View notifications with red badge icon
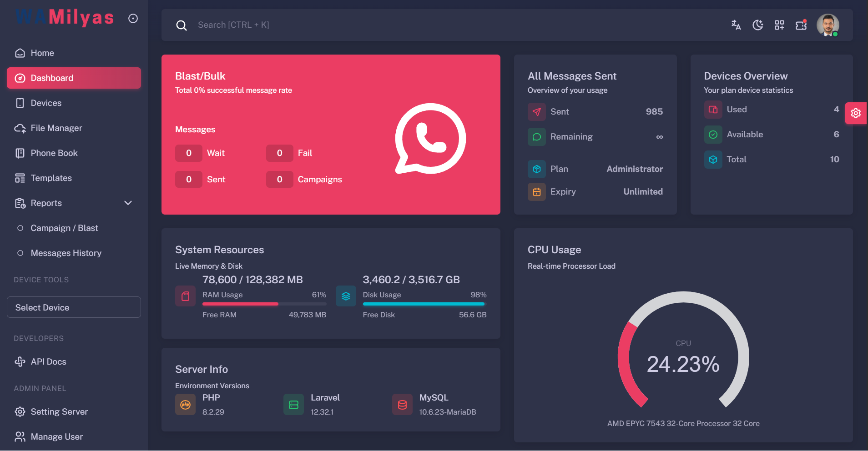 (x=800, y=25)
